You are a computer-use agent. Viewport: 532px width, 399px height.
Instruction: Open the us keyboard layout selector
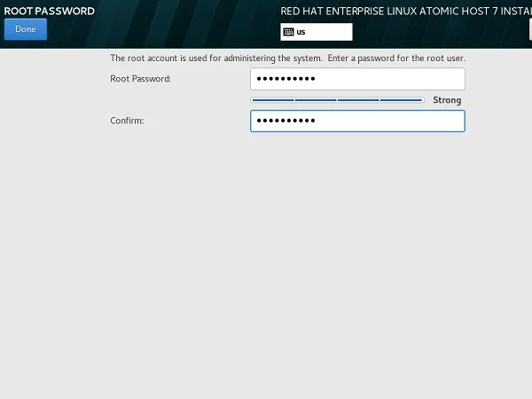tap(317, 32)
